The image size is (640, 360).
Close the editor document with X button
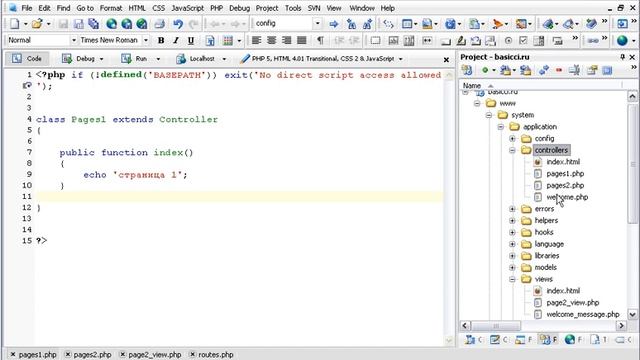(x=446, y=60)
